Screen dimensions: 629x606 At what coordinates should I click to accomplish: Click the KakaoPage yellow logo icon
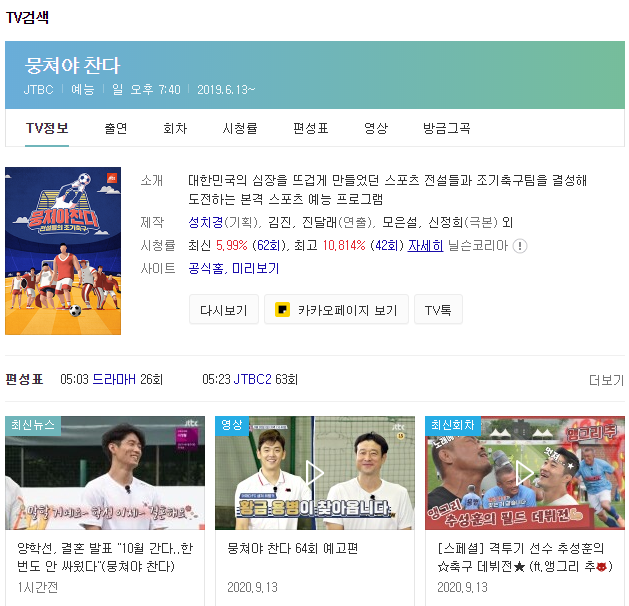282,310
